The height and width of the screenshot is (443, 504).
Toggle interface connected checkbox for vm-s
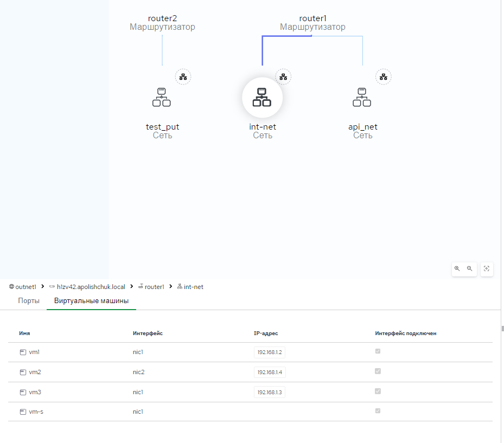click(x=378, y=410)
